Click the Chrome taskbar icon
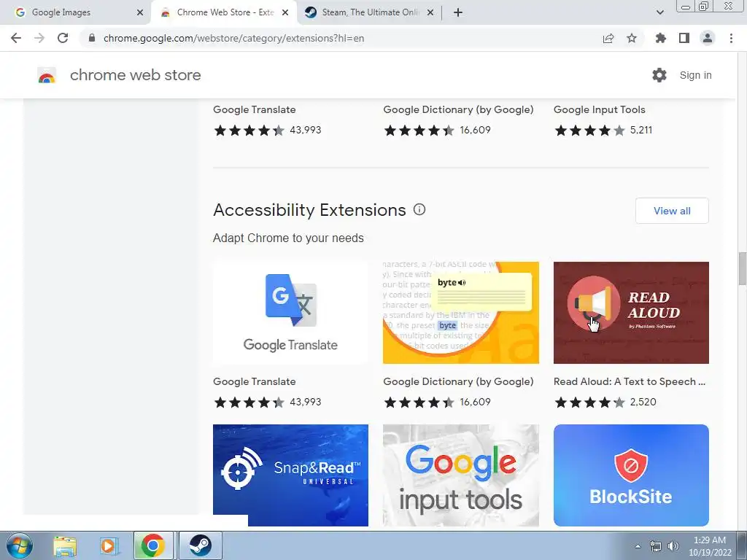747x560 pixels. click(152, 545)
